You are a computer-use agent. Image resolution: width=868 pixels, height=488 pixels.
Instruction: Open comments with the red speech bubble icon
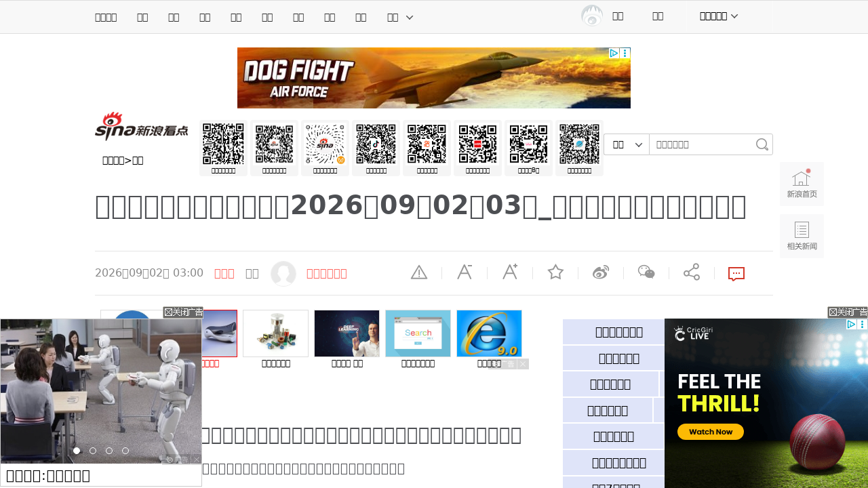[x=736, y=274]
